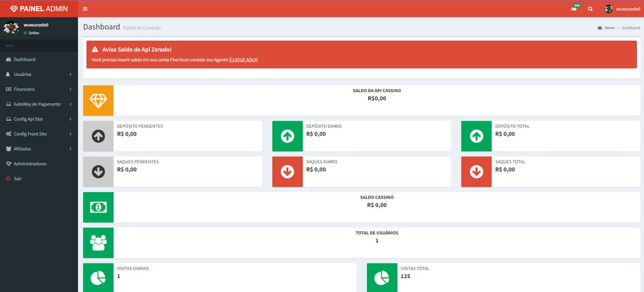The width and height of the screenshot is (644, 292).
Task: Click the red Saques Diario arrow icon
Action: coord(287,172)
